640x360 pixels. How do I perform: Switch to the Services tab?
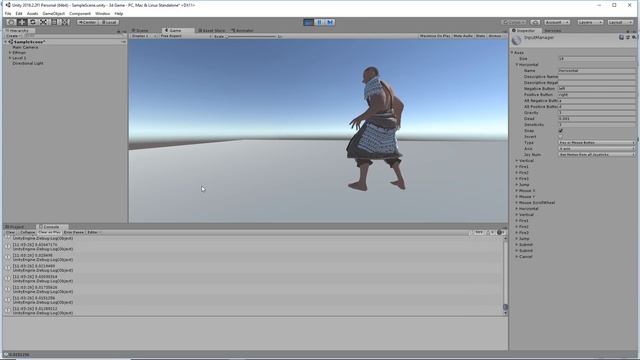point(553,31)
